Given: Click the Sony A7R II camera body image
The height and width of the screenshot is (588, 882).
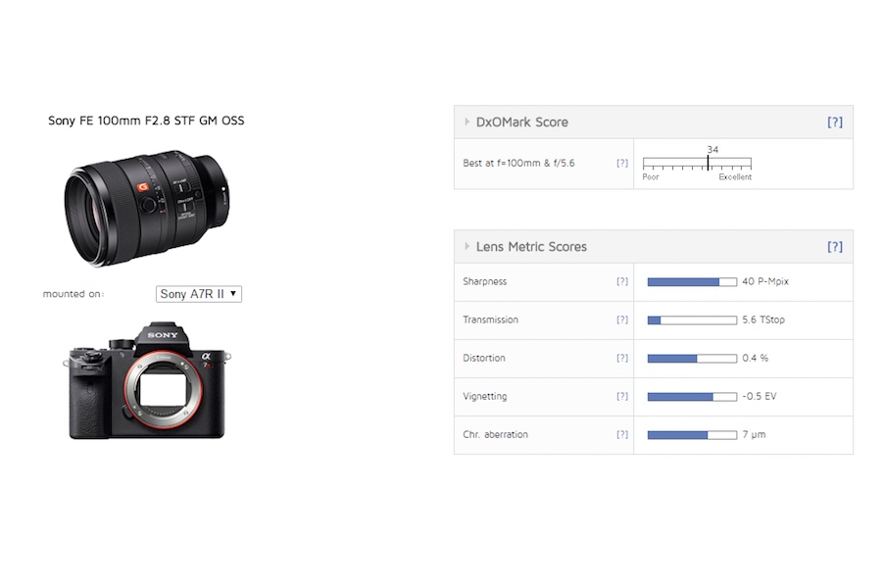Looking at the screenshot, I should click(147, 380).
